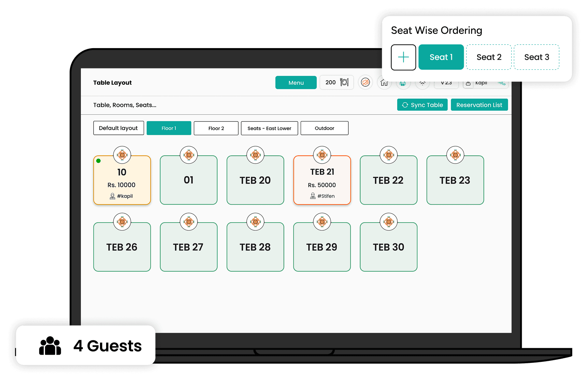This screenshot has height=381, width=588.
Task: Open table 01 card
Action: coord(189,180)
